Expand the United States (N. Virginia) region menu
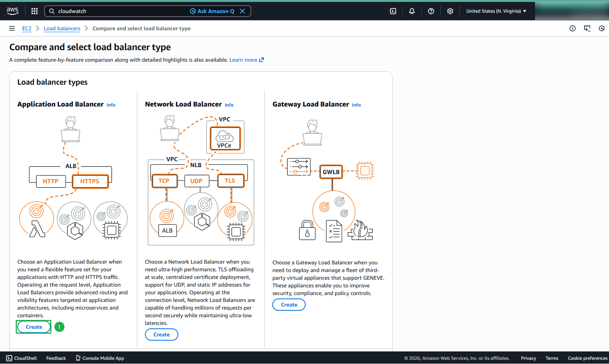 tap(496, 11)
